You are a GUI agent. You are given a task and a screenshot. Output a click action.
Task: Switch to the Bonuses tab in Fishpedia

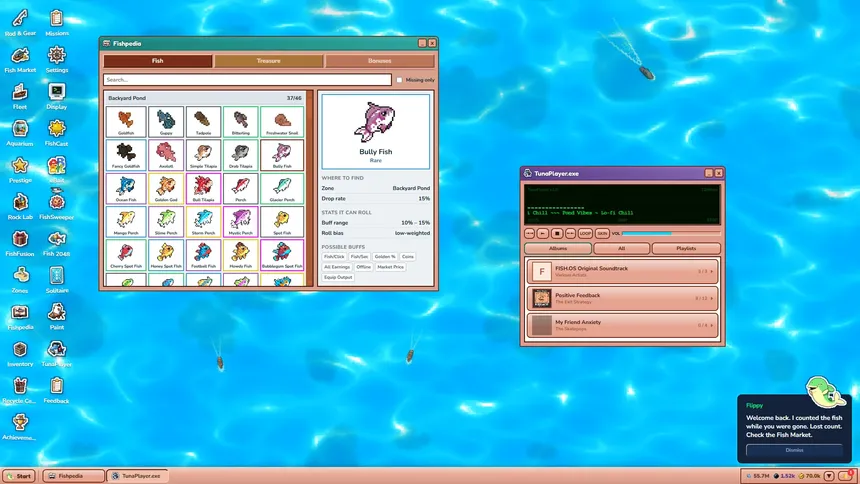point(380,61)
